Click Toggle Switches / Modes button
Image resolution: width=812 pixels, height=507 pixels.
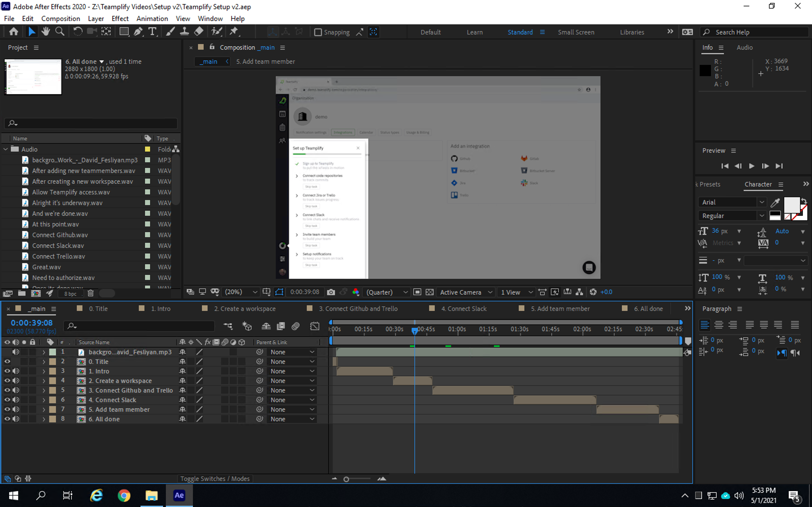tap(215, 479)
